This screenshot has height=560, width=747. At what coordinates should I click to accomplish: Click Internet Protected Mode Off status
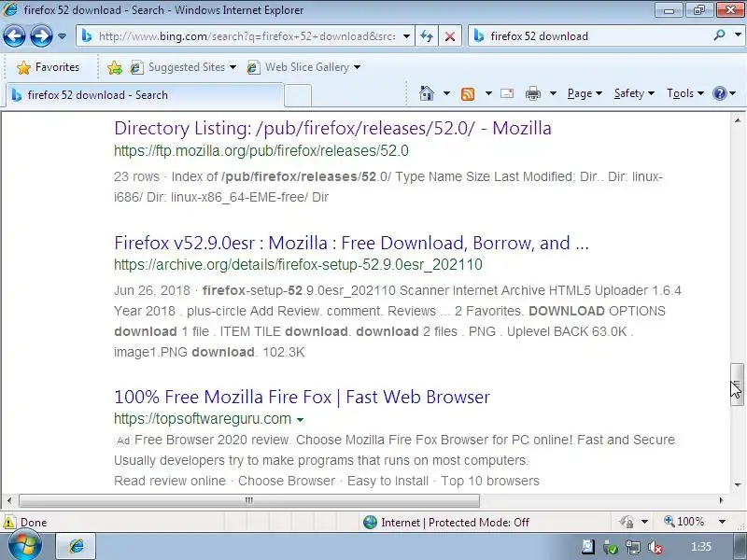446,523
